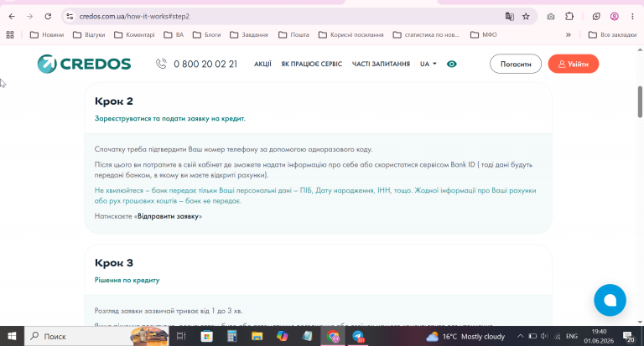Open Відгуки bookmark folder
This screenshot has height=346, width=644.
(89, 35)
